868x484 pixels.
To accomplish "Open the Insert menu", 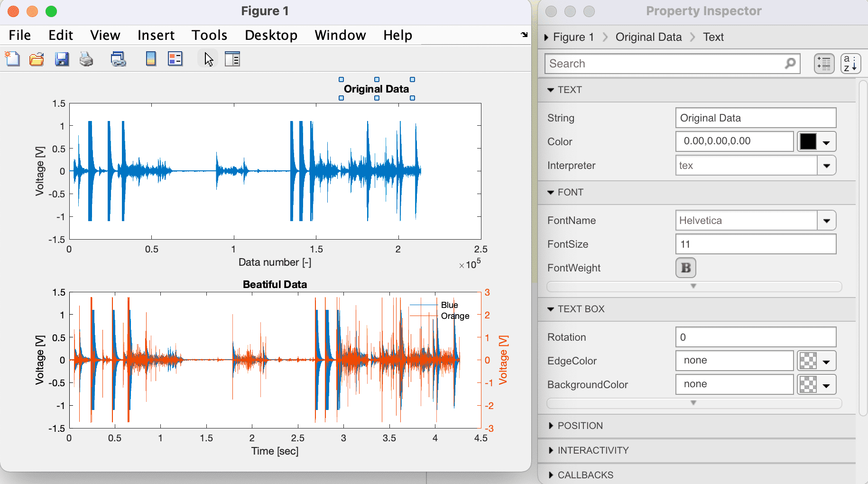I will click(156, 35).
